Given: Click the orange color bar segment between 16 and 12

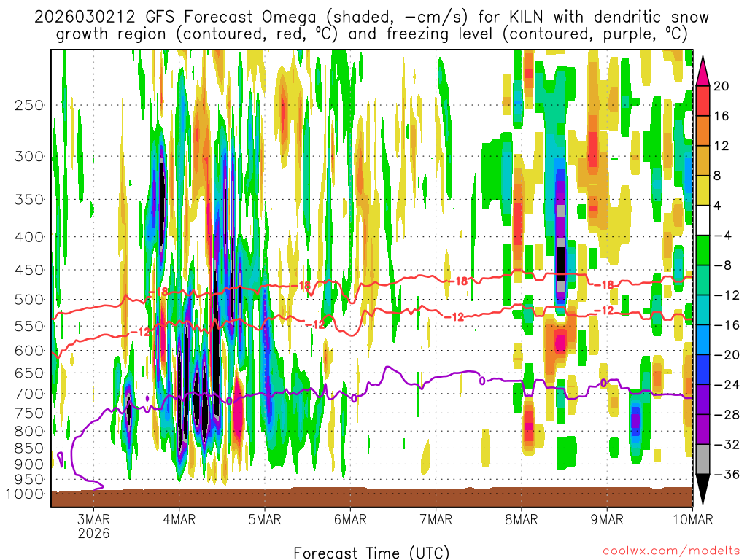Looking at the screenshot, I should pyautogui.click(x=703, y=131).
